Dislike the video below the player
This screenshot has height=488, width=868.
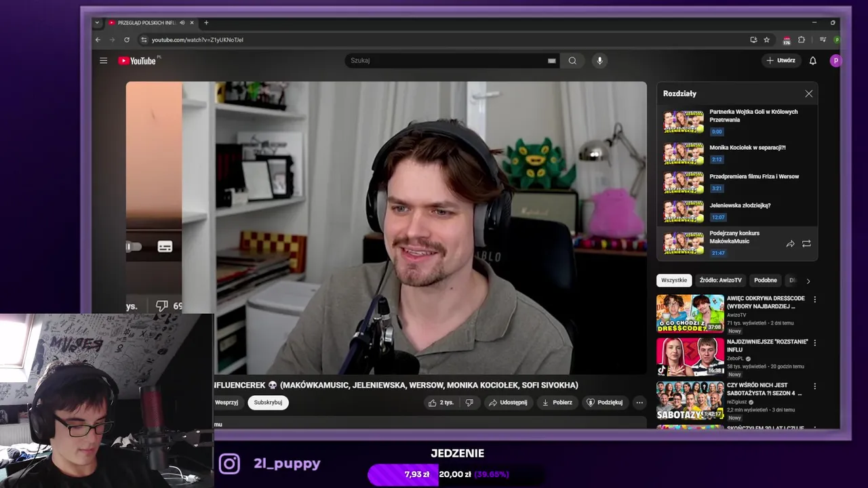[469, 402]
